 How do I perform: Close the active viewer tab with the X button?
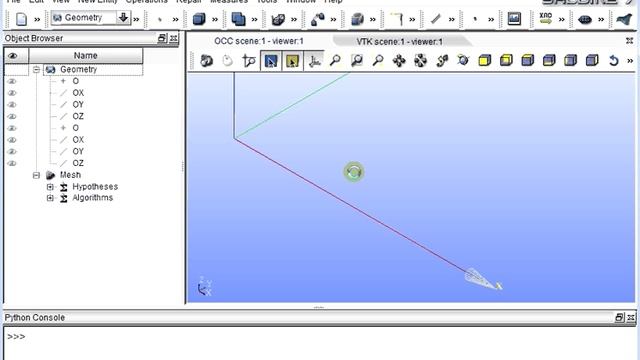(629, 41)
